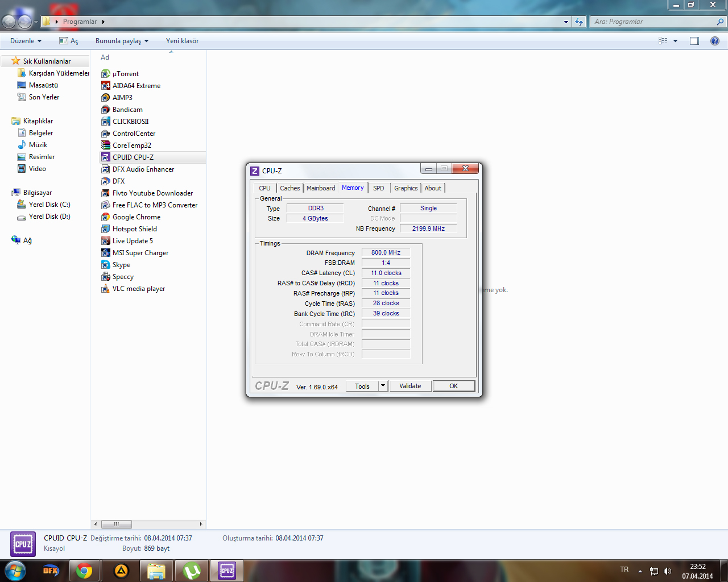
Task: Open the Bununla paylaş dropdown
Action: [x=122, y=41]
